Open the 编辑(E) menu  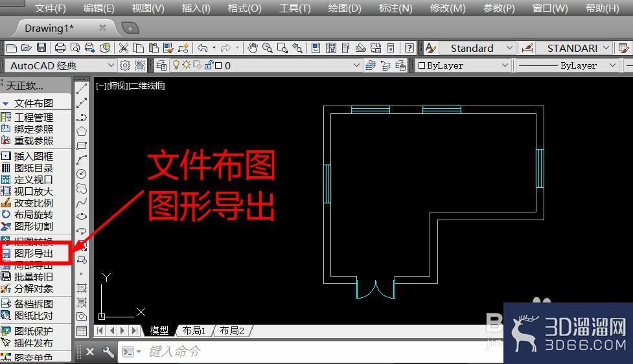tap(99, 8)
